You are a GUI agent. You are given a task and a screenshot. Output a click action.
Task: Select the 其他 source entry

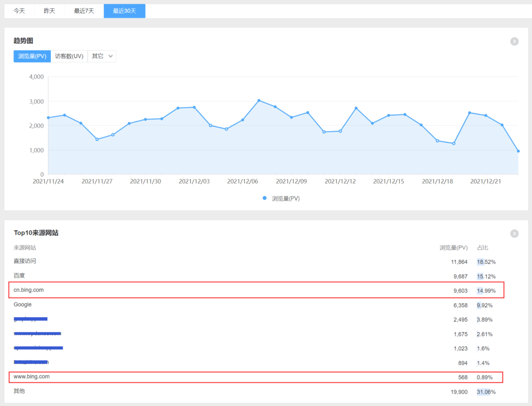click(x=19, y=391)
